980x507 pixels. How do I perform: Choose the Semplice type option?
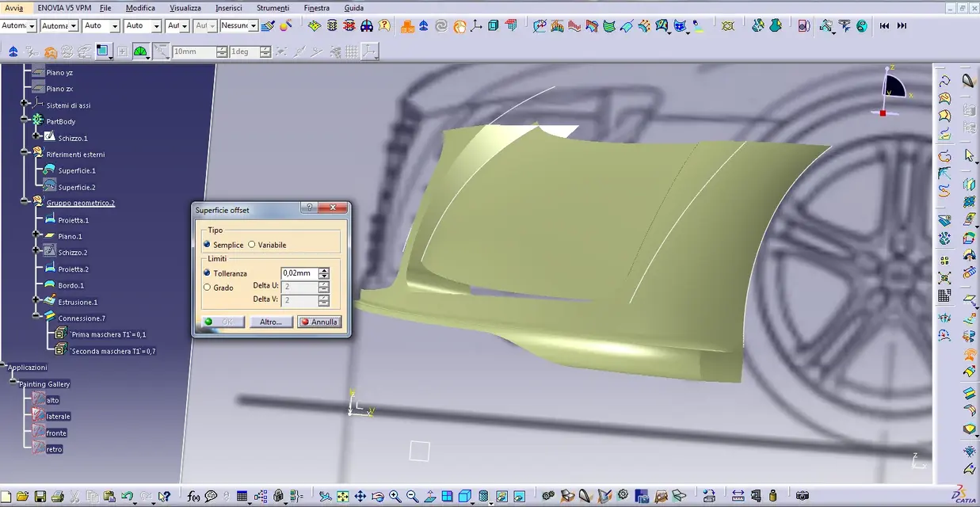point(208,245)
